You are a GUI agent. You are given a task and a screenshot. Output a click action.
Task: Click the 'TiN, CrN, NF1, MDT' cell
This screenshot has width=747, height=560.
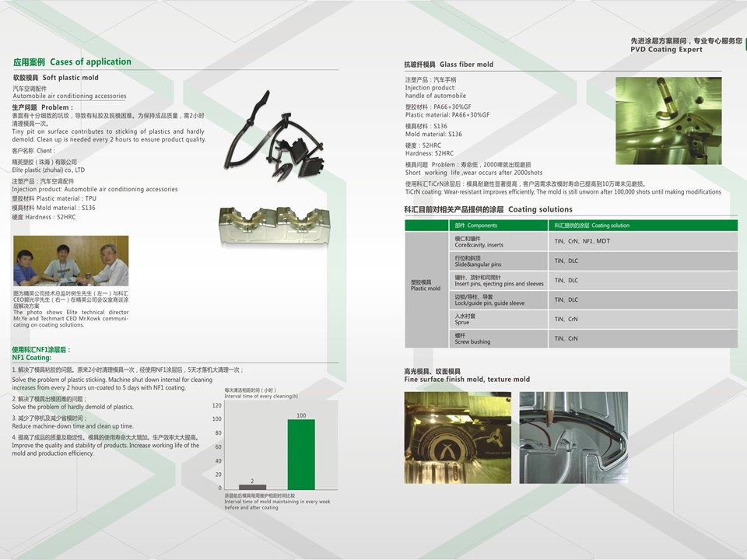point(582,241)
